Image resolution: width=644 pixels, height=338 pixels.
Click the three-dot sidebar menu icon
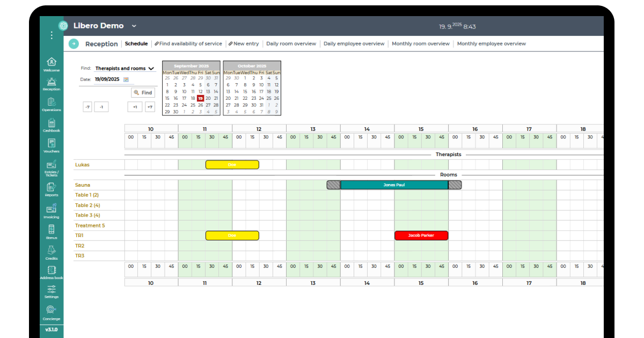[x=52, y=35]
